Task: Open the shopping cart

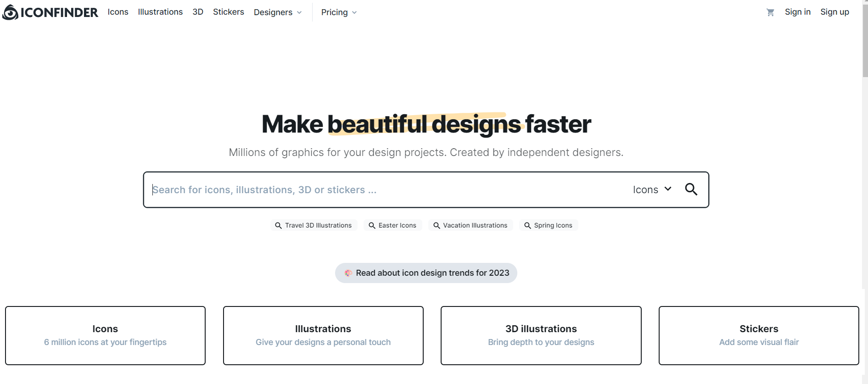Action: tap(770, 12)
